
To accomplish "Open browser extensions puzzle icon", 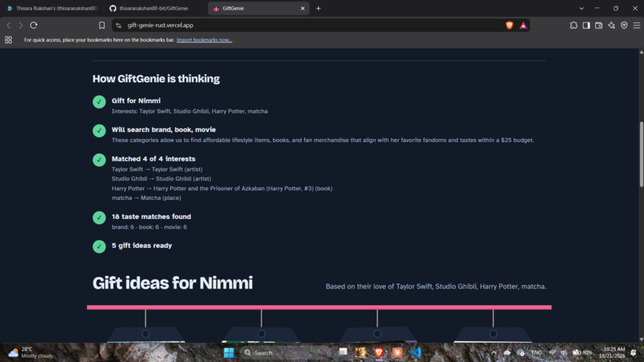I will (x=574, y=26).
